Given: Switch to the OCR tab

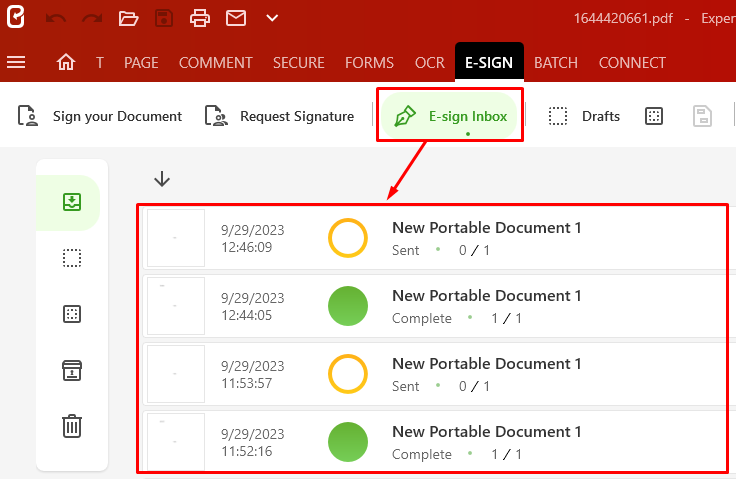Looking at the screenshot, I should point(429,62).
